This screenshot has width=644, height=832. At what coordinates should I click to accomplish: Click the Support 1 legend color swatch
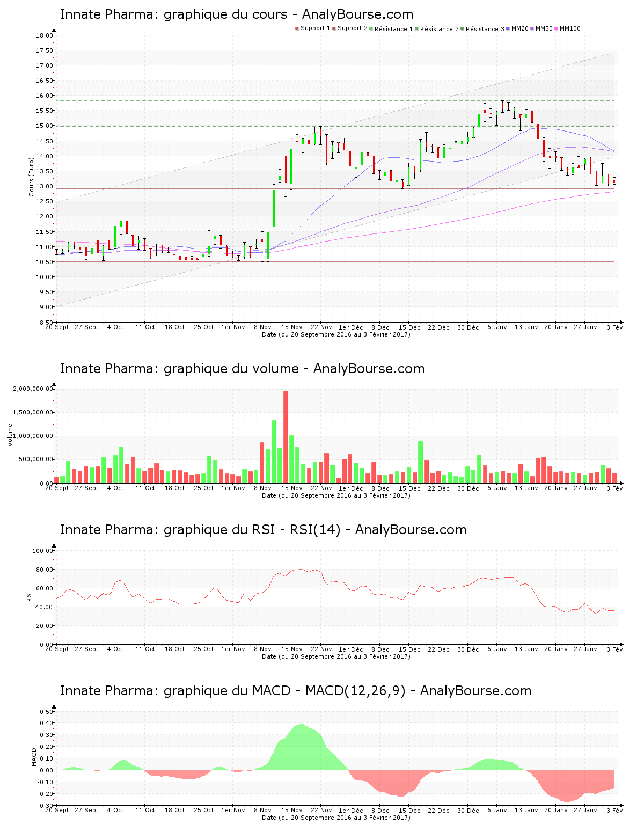click(297, 28)
